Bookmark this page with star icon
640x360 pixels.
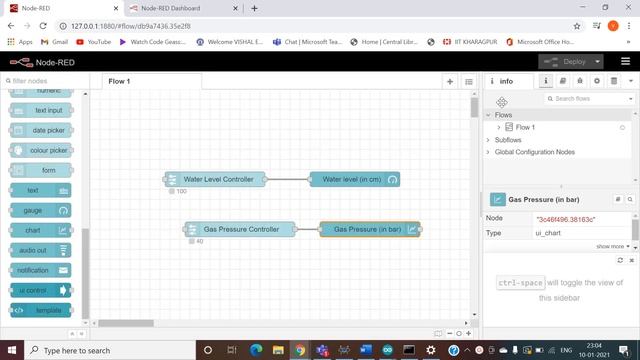click(577, 26)
